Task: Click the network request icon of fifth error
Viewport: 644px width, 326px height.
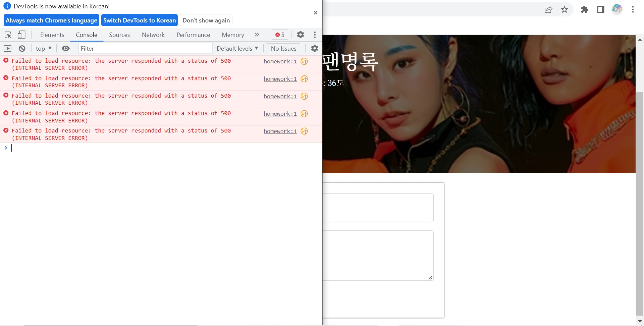Action: click(304, 131)
